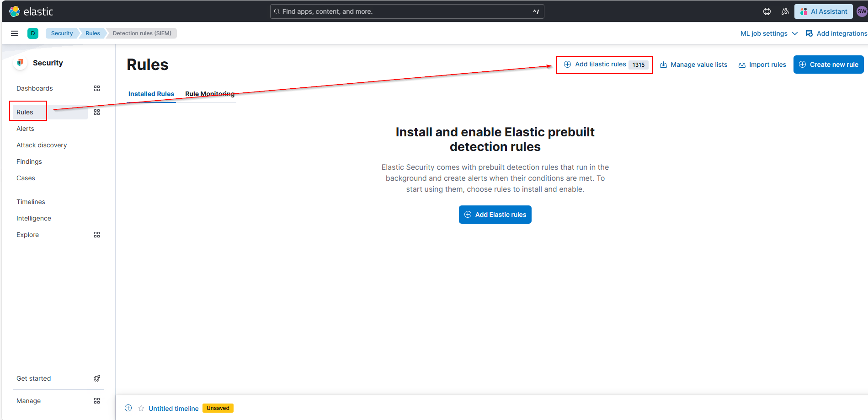Open the AI Assistant
The height and width of the screenshot is (420, 868).
[824, 11]
